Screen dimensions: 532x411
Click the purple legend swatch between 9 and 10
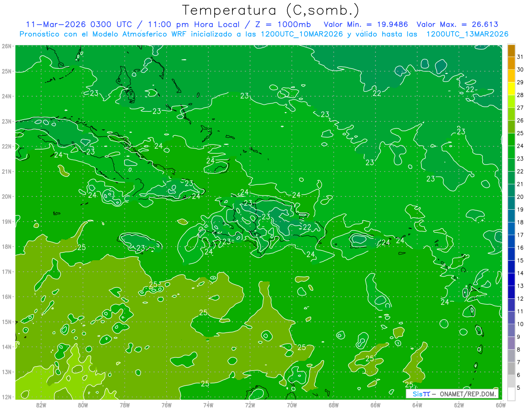tap(511, 330)
